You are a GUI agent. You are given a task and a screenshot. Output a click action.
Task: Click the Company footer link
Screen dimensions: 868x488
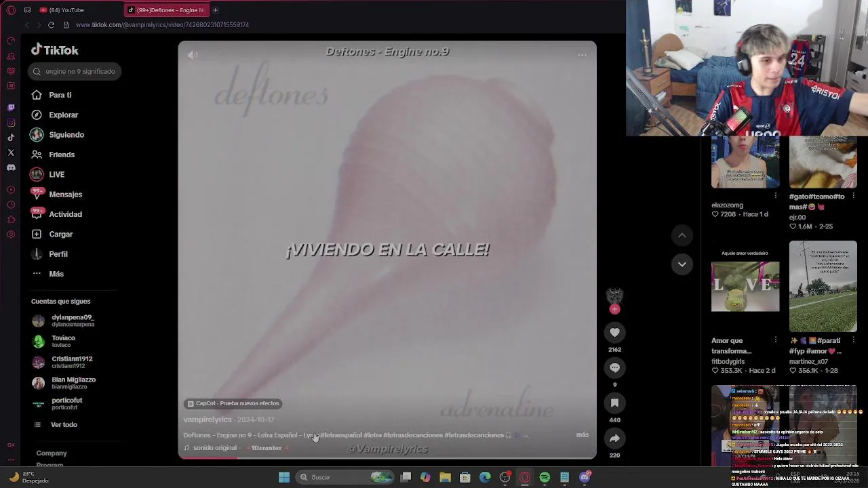pyautogui.click(x=52, y=453)
